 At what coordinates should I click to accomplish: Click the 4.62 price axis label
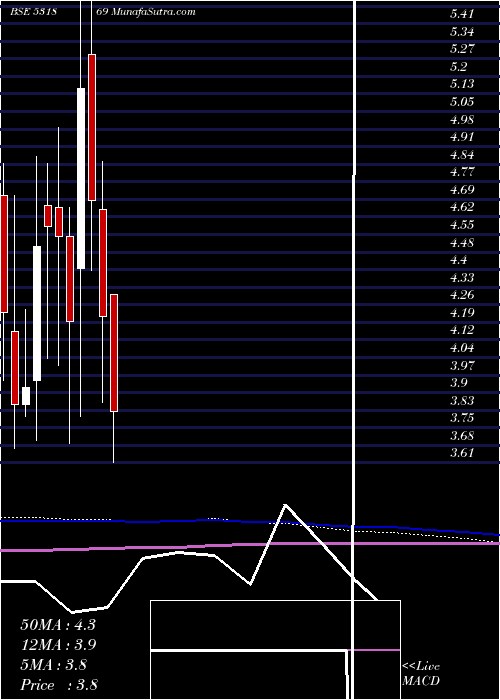point(462,208)
